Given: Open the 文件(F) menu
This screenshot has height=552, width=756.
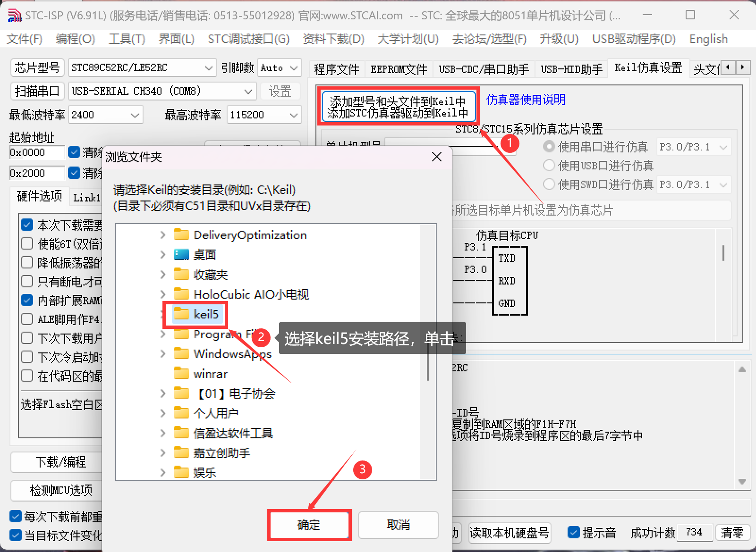Looking at the screenshot, I should 25,39.
